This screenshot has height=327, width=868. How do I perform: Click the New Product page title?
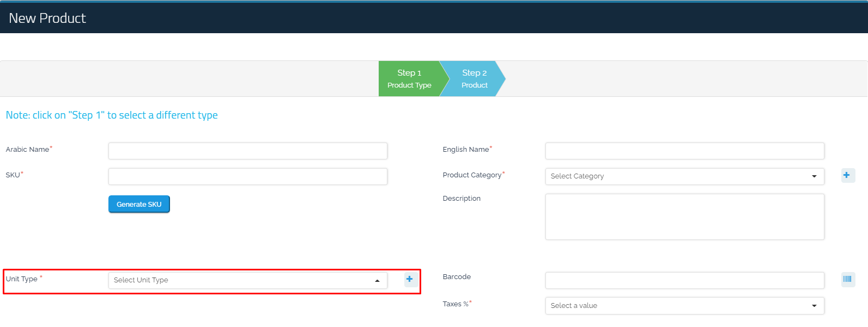click(x=47, y=18)
